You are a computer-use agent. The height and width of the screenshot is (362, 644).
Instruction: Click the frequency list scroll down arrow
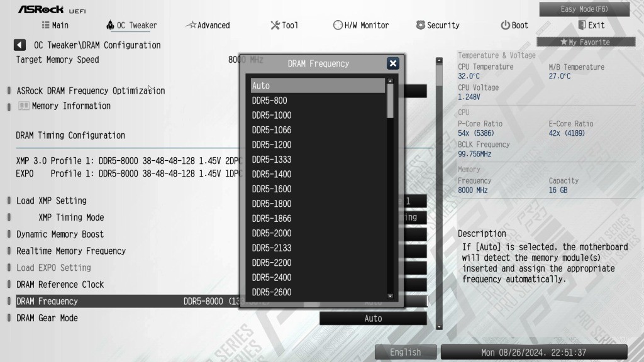(390, 296)
